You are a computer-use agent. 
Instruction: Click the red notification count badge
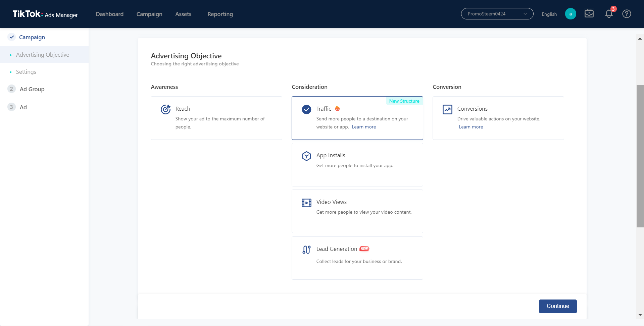point(613,9)
